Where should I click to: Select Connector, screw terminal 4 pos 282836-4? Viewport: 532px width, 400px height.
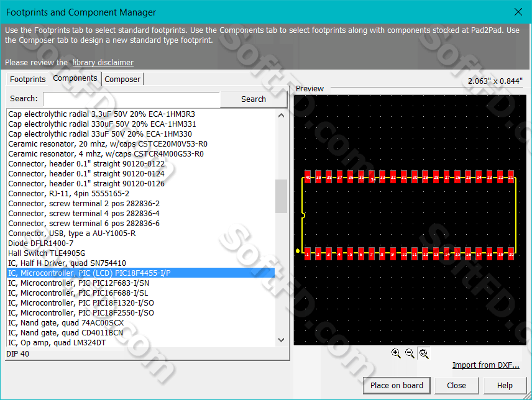[x=141, y=214]
